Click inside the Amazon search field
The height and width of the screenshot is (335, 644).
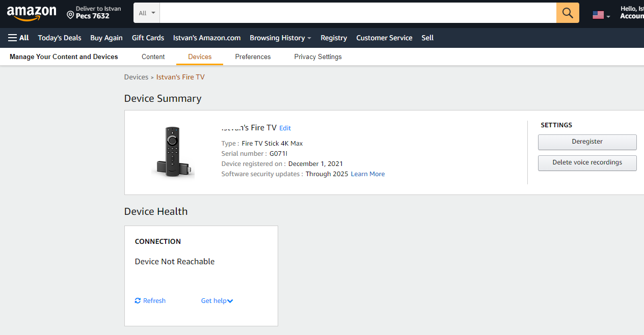[x=358, y=13]
